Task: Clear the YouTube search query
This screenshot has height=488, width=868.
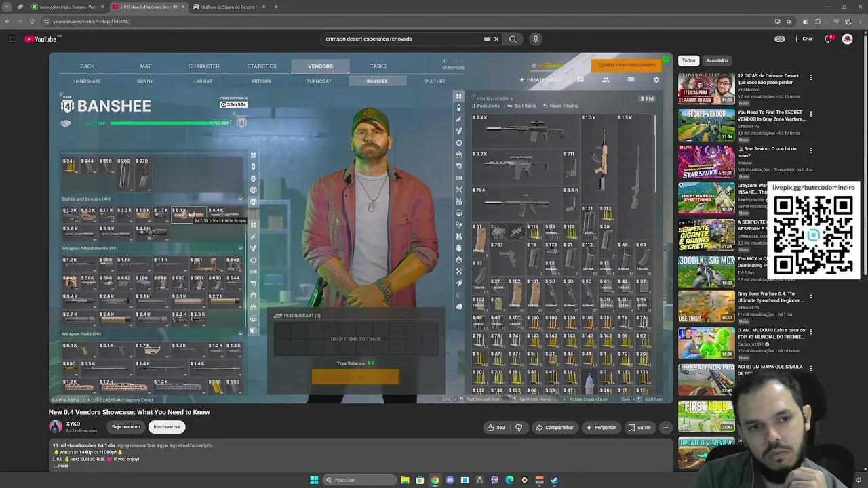Action: (x=496, y=39)
